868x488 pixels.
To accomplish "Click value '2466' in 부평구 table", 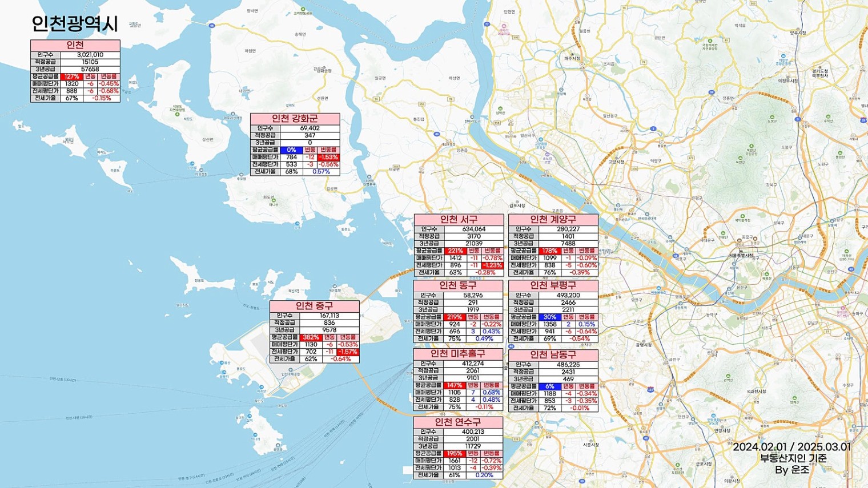I will coord(568,303).
